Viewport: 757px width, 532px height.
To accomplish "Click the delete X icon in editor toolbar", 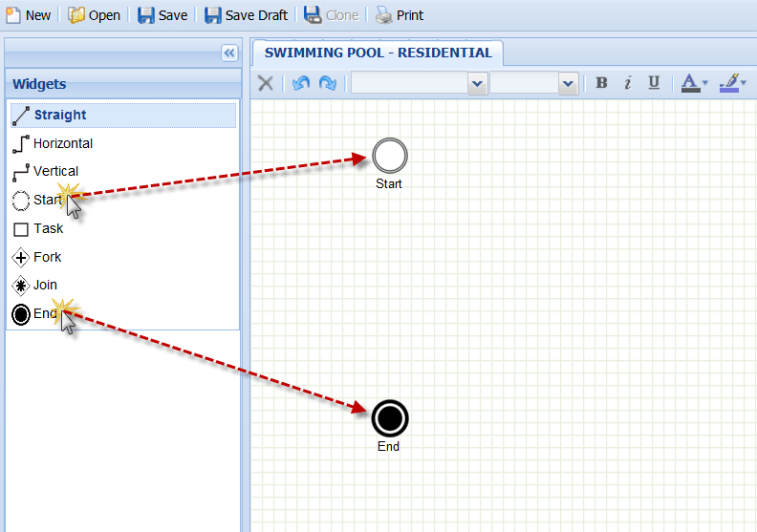I will (266, 83).
